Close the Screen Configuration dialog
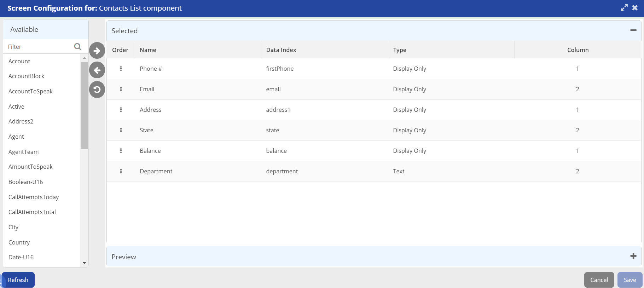This screenshot has height=288, width=644. pos(635,8)
